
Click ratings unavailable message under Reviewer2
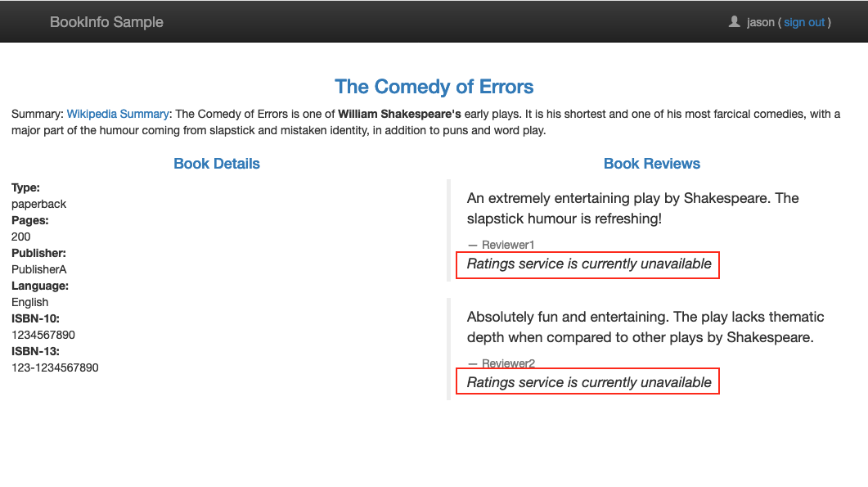[x=589, y=382]
